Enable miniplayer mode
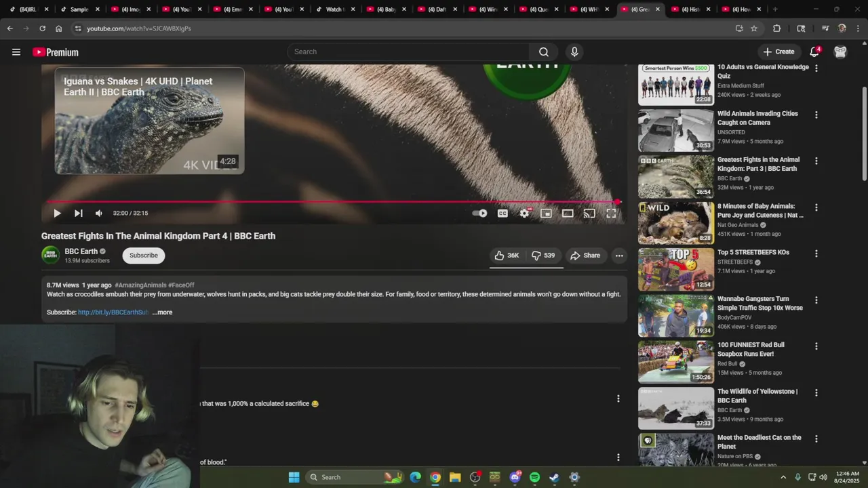 [x=546, y=213]
